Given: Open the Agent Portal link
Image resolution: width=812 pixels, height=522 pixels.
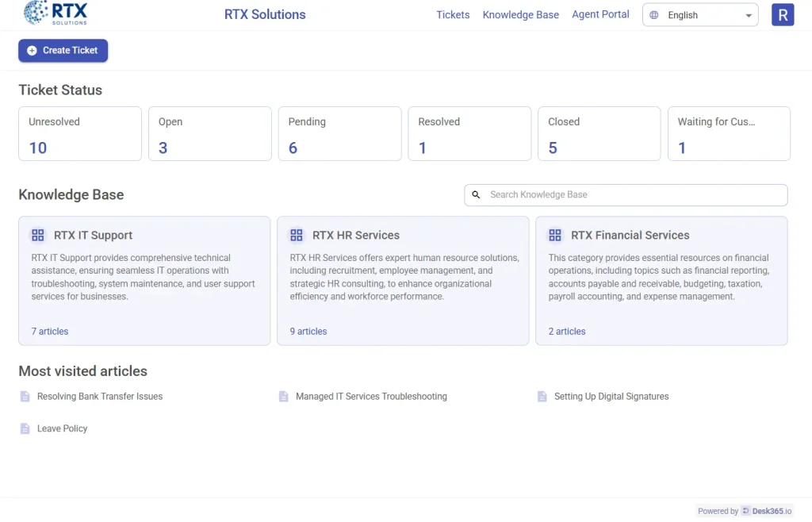Looking at the screenshot, I should [600, 14].
